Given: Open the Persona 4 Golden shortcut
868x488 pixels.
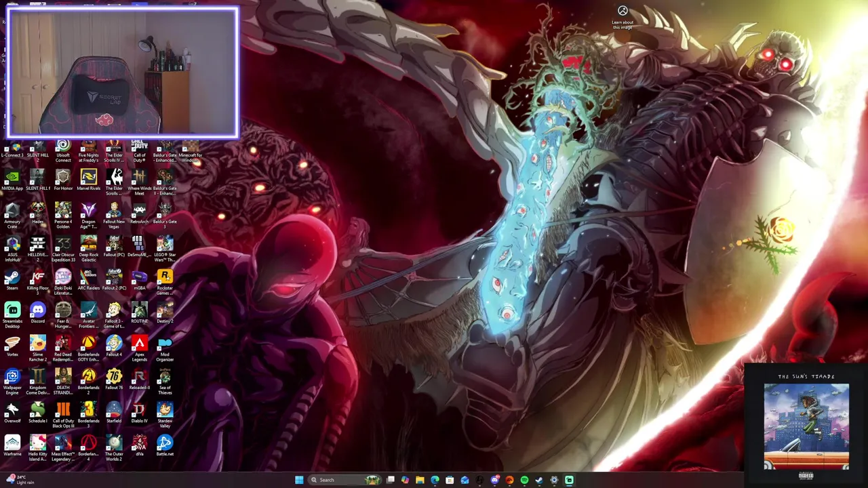Looking at the screenshot, I should point(63,217).
